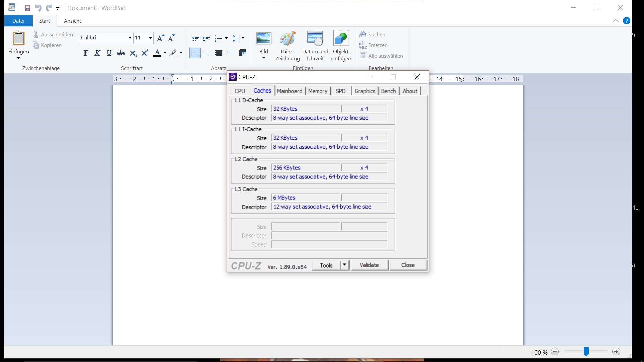Toggle underline formatting
This screenshot has height=362, width=644.
tap(109, 53)
